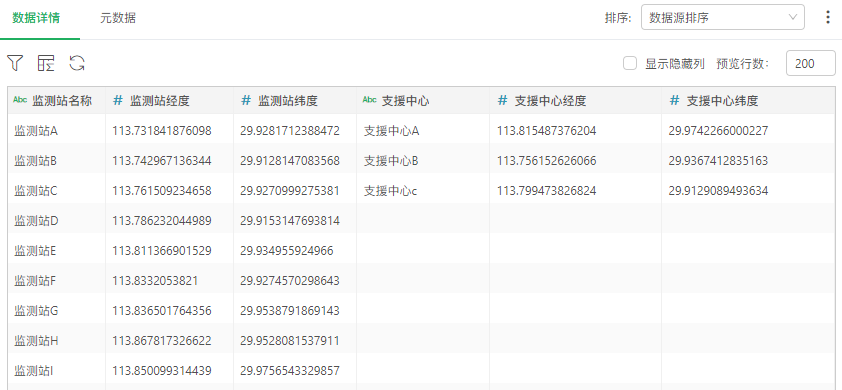This screenshot has height=390, width=842.
Task: Click the 监测站名称 column header
Action: click(x=56, y=100)
